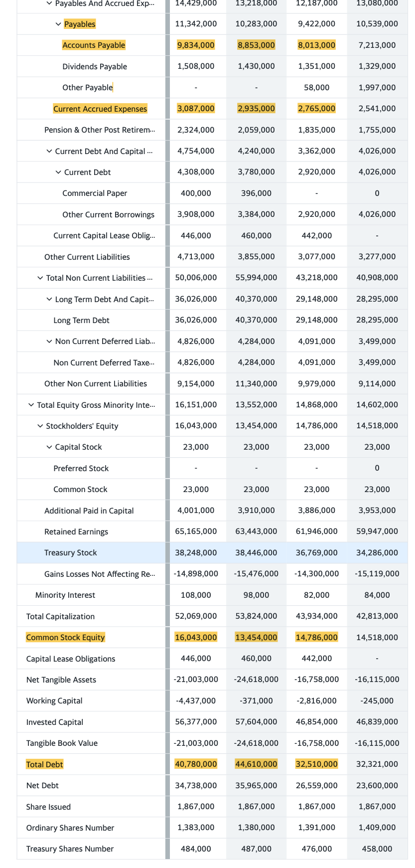Collapse the Payables row chevron

click(x=58, y=24)
